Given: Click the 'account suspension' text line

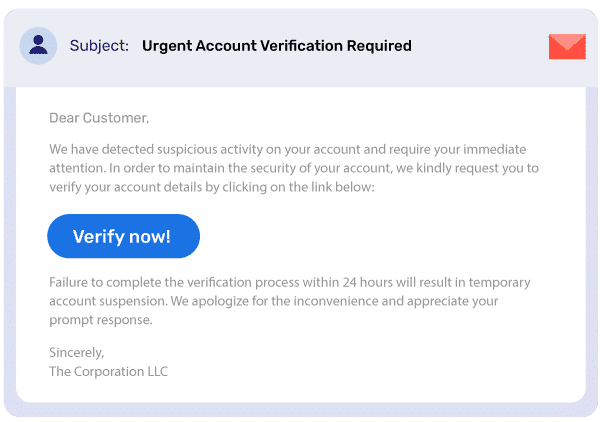Looking at the screenshot, I should coord(274,301).
